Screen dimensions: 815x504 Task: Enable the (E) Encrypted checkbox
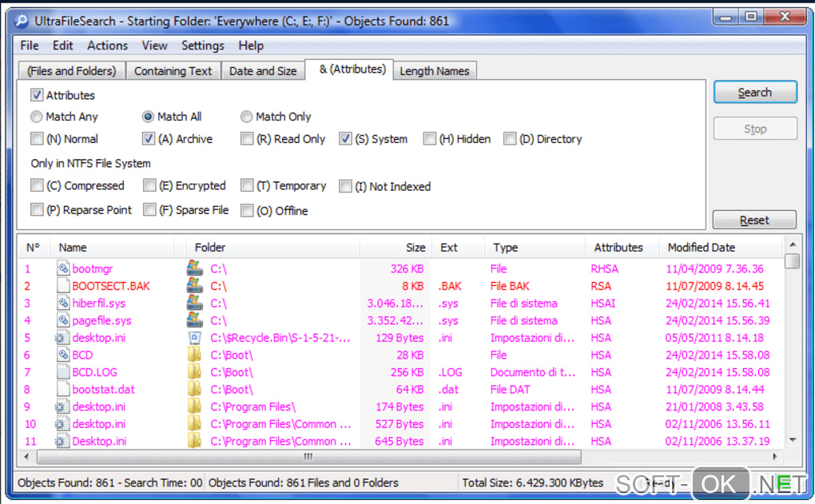click(149, 185)
